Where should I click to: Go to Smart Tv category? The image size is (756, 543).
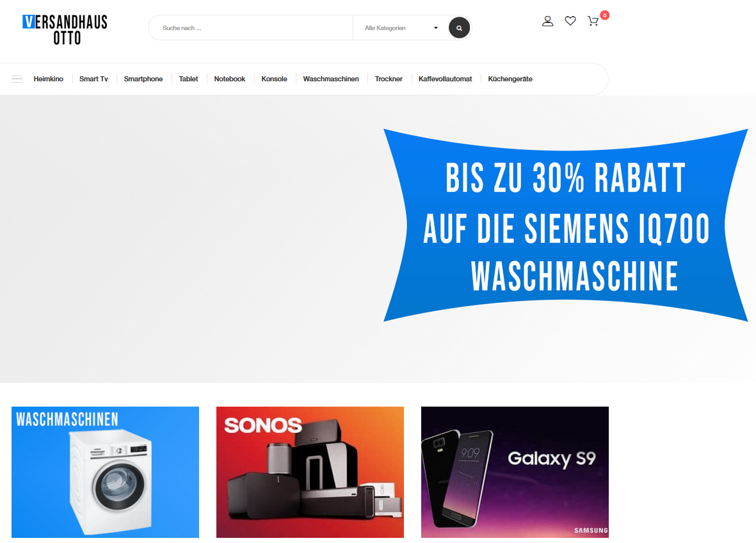93,79
